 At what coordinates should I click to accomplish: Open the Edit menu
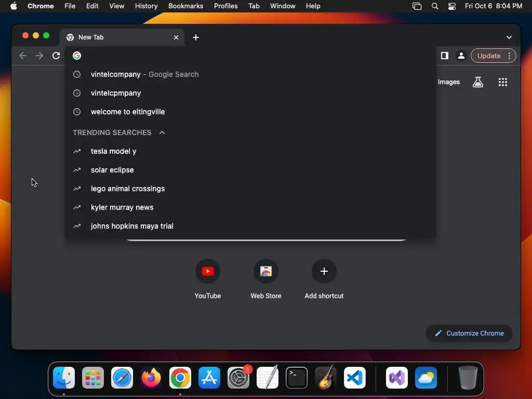pos(92,6)
